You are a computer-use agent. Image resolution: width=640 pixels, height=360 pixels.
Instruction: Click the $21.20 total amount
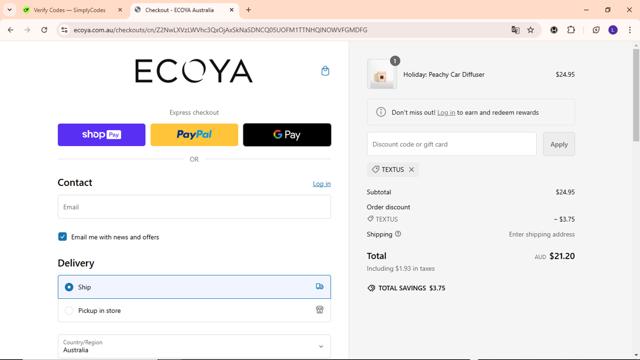[x=562, y=256]
